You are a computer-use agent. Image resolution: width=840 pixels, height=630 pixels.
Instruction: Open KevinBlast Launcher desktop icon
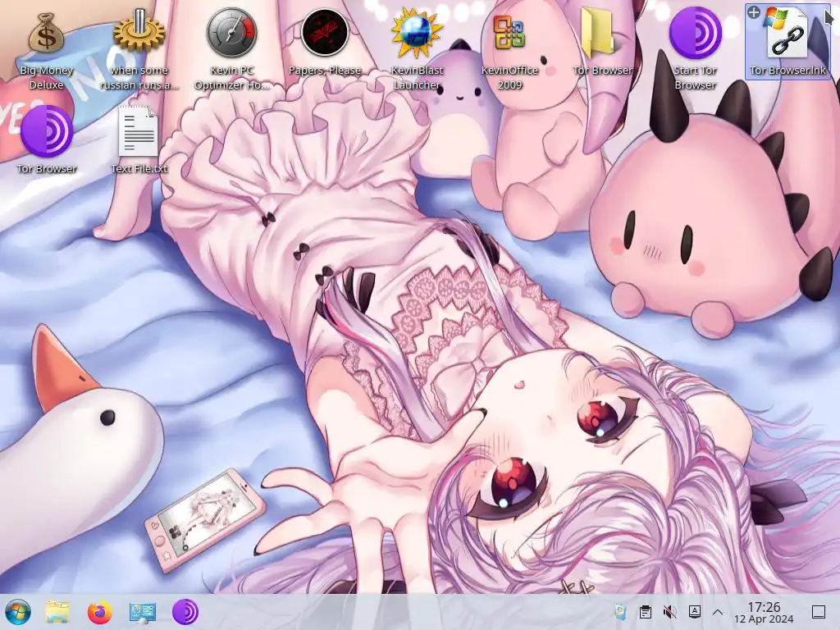point(418,33)
